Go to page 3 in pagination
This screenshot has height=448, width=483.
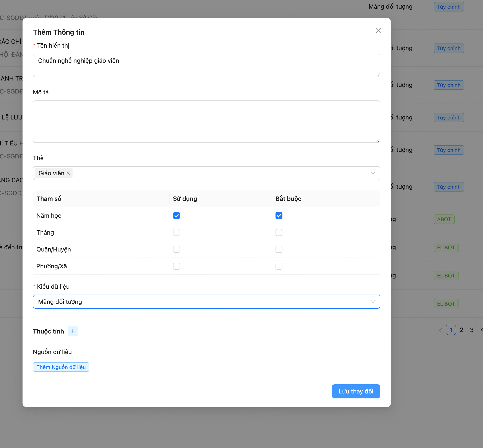click(x=472, y=330)
